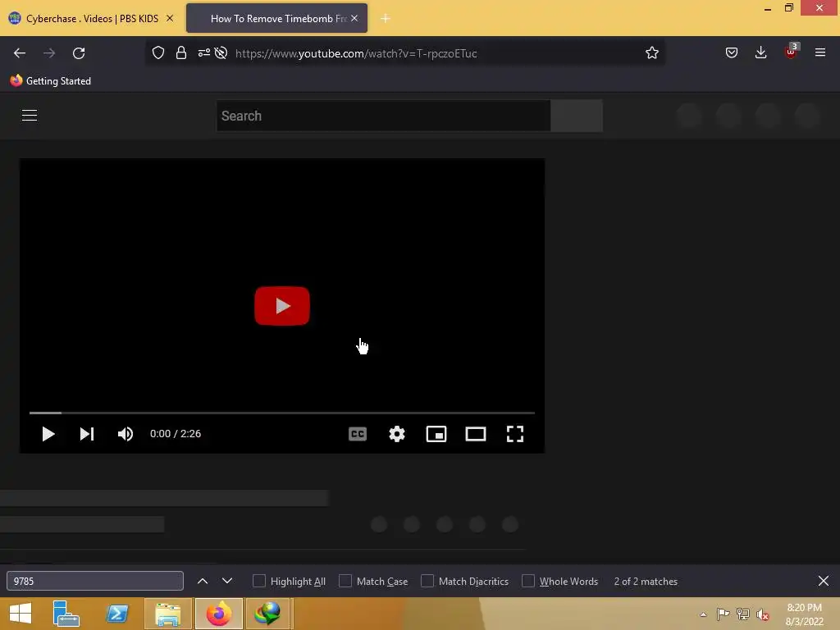Close the find bar

tap(824, 582)
